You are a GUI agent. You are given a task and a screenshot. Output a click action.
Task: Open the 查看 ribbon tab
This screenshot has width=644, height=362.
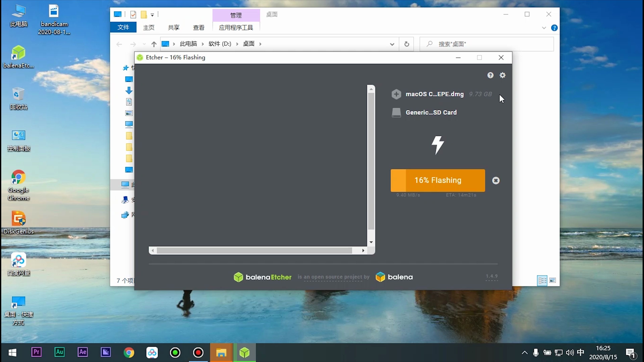(199, 27)
